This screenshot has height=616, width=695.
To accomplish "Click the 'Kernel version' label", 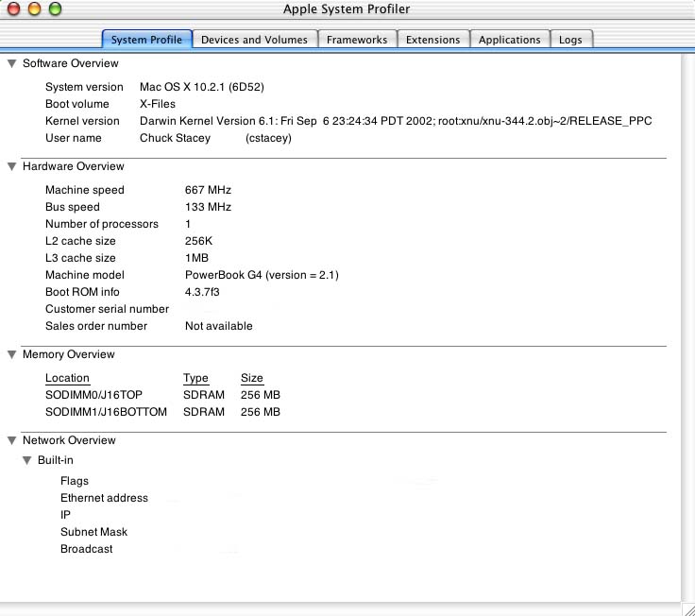I will [82, 121].
